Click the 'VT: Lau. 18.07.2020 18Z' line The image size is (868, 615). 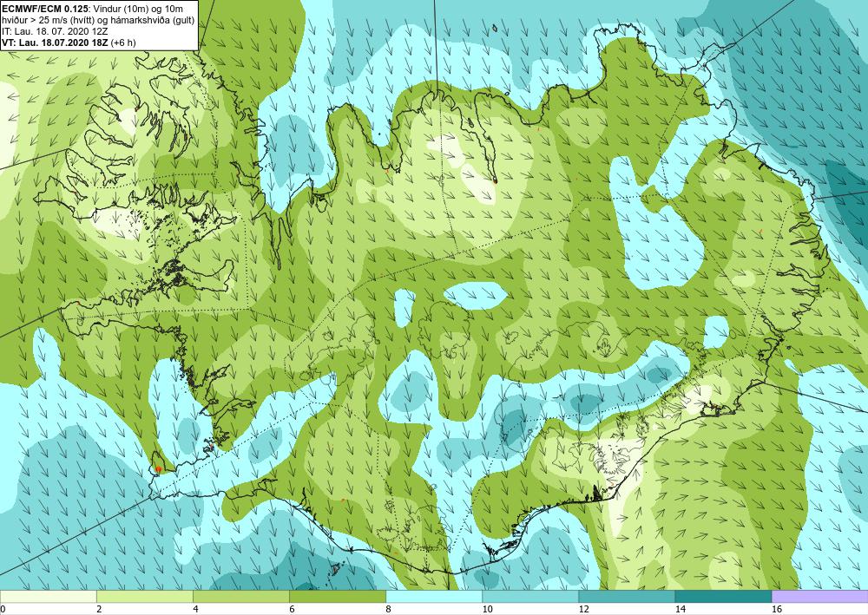tap(69, 43)
